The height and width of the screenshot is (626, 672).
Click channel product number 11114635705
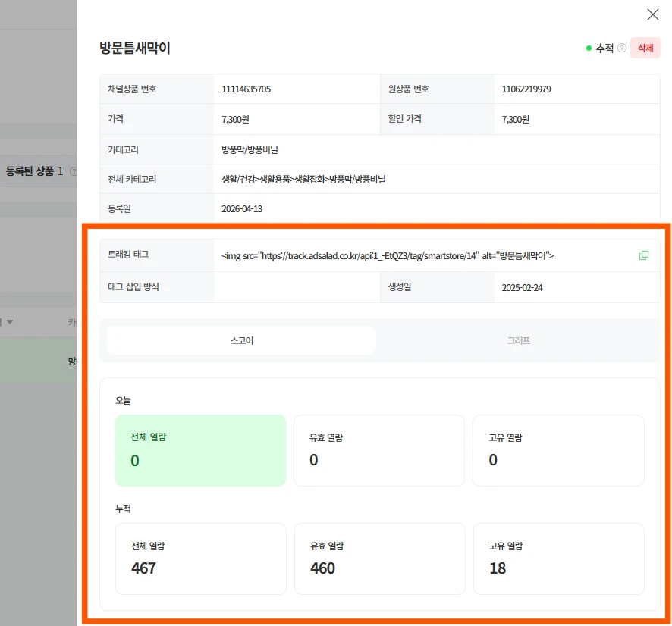tap(246, 89)
